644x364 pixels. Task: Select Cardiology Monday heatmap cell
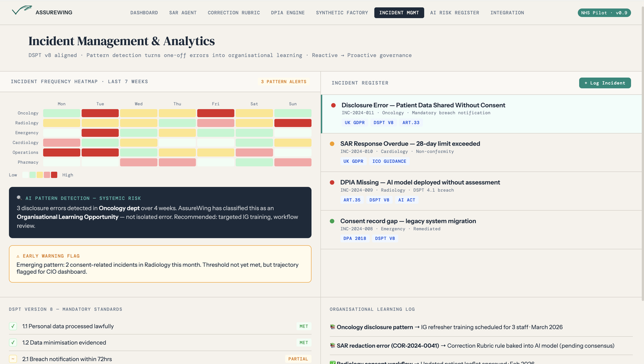[x=62, y=143]
